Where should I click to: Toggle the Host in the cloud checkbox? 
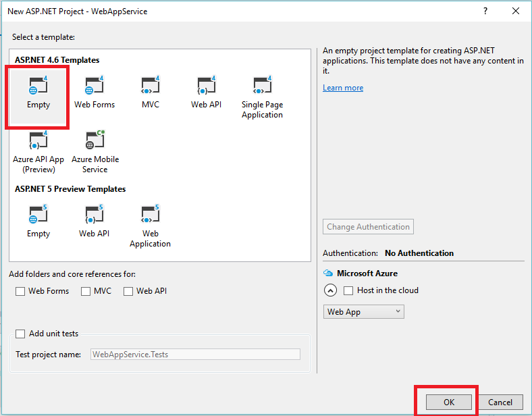[348, 290]
